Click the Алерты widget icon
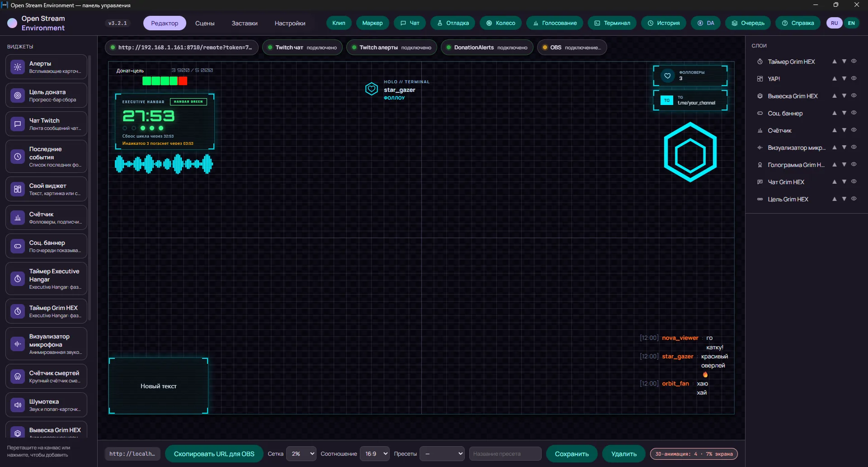 coord(18,67)
